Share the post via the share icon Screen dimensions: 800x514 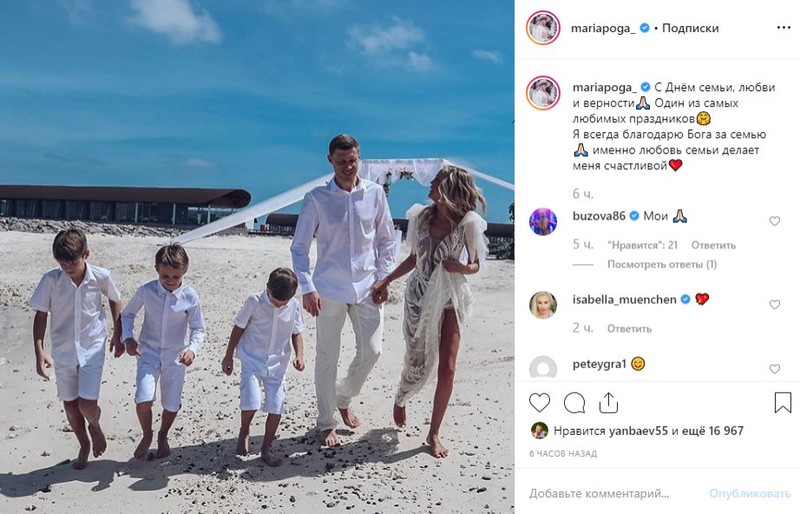click(x=608, y=403)
